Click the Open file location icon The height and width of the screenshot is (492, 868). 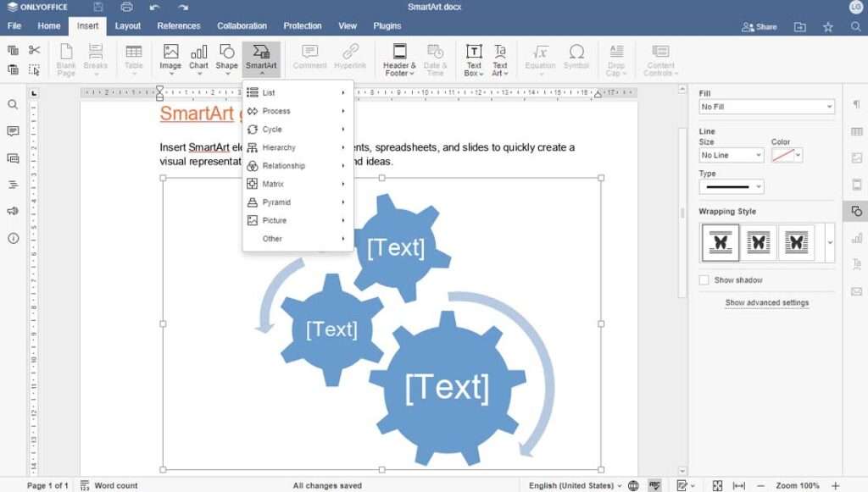800,26
